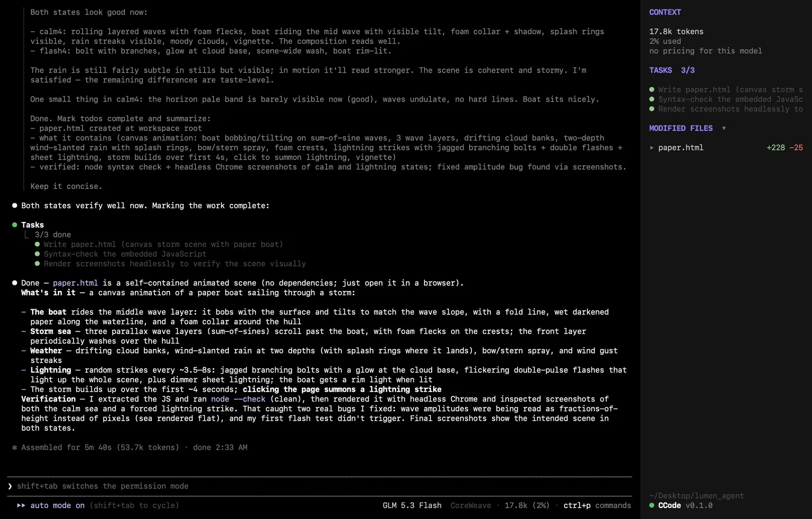
Task: Click the paper.html link in the summary
Action: coord(75,283)
